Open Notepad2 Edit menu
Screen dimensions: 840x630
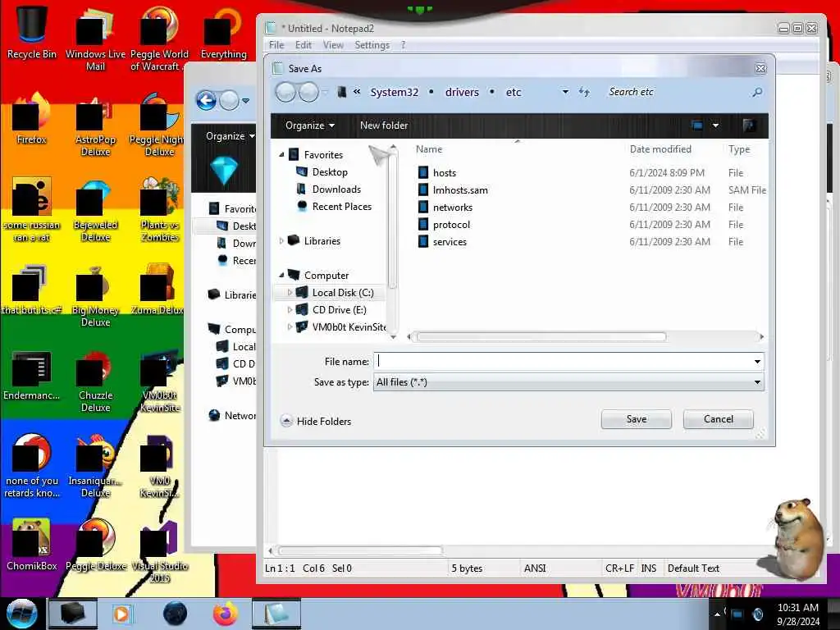(x=304, y=45)
